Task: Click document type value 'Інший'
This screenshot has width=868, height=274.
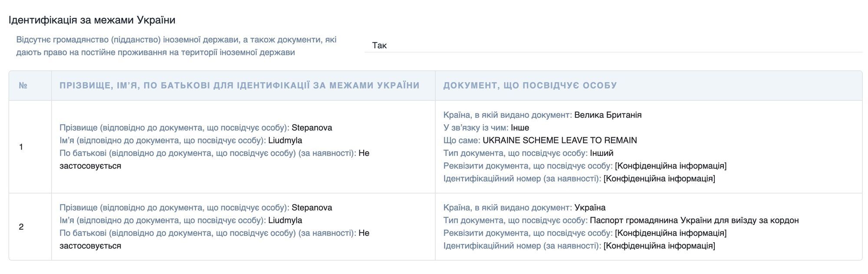Action: (x=602, y=153)
